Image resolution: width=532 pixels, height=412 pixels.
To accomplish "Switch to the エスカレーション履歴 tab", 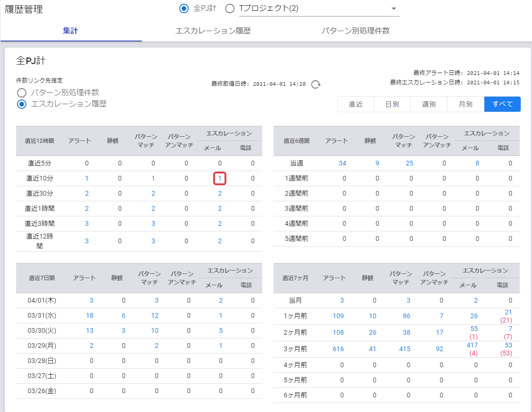I will (x=213, y=31).
